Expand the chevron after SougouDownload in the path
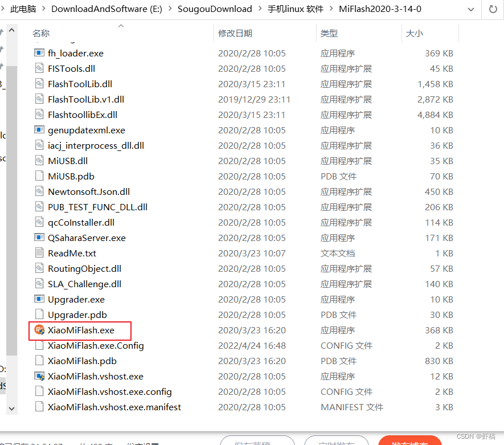Screen dimensions: 504x445 [x=260, y=9]
